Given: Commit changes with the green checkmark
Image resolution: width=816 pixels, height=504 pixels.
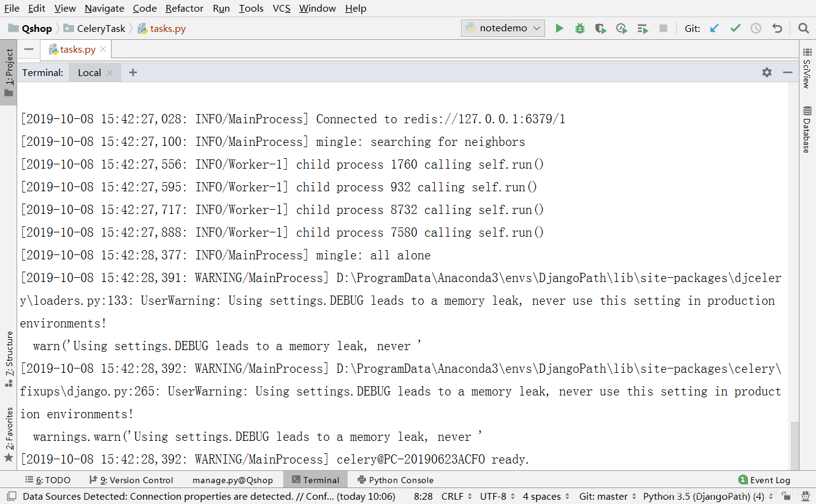Looking at the screenshot, I should 735,28.
